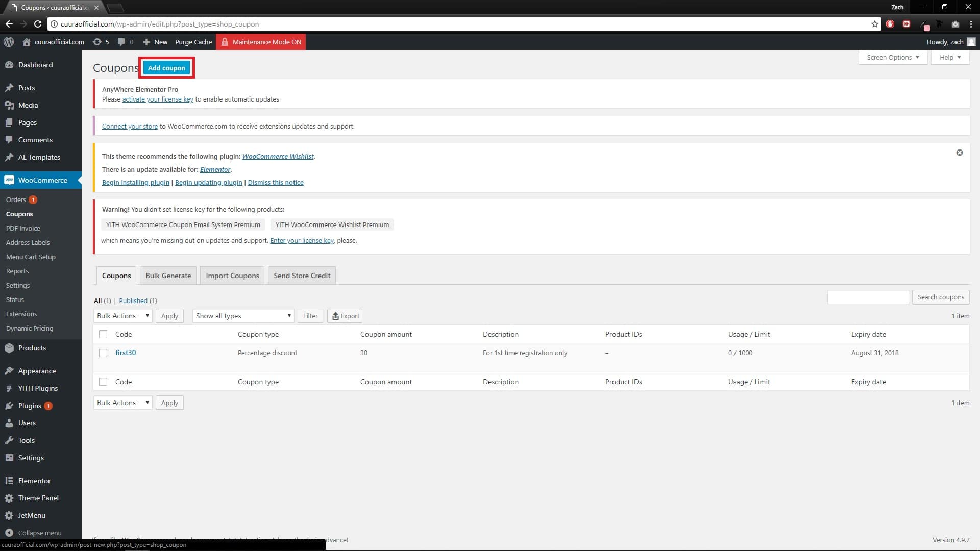Click the WooCommerce icon in sidebar
980x551 pixels.
[x=9, y=180]
